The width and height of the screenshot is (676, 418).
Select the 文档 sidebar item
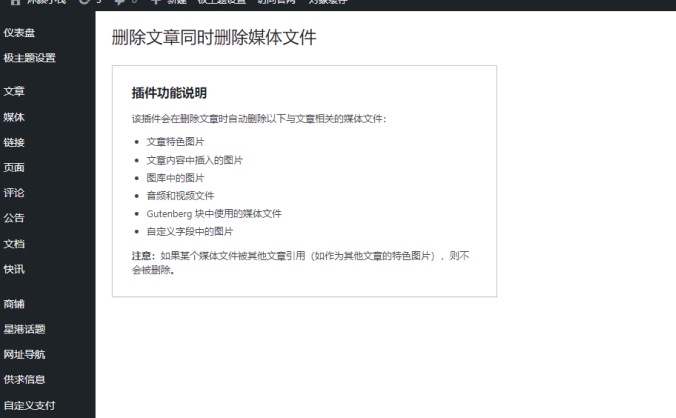14,244
